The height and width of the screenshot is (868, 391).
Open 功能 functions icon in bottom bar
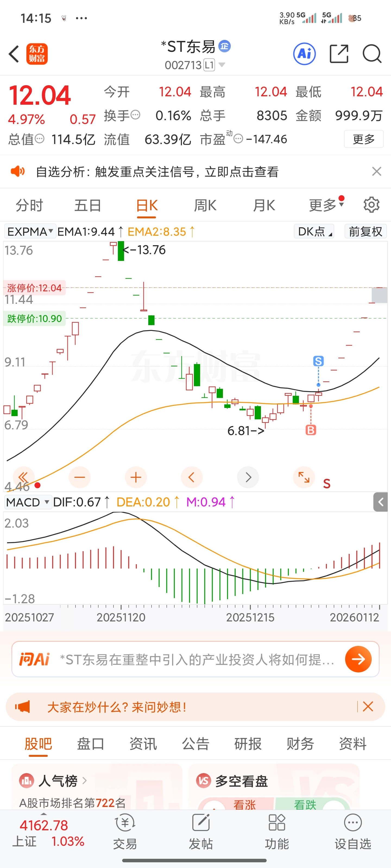tap(277, 831)
